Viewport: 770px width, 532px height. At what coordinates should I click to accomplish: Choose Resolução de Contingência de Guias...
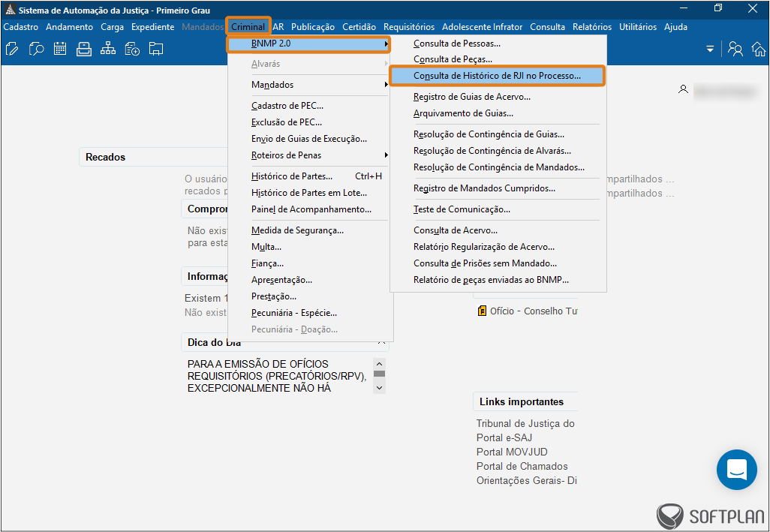tap(498, 134)
